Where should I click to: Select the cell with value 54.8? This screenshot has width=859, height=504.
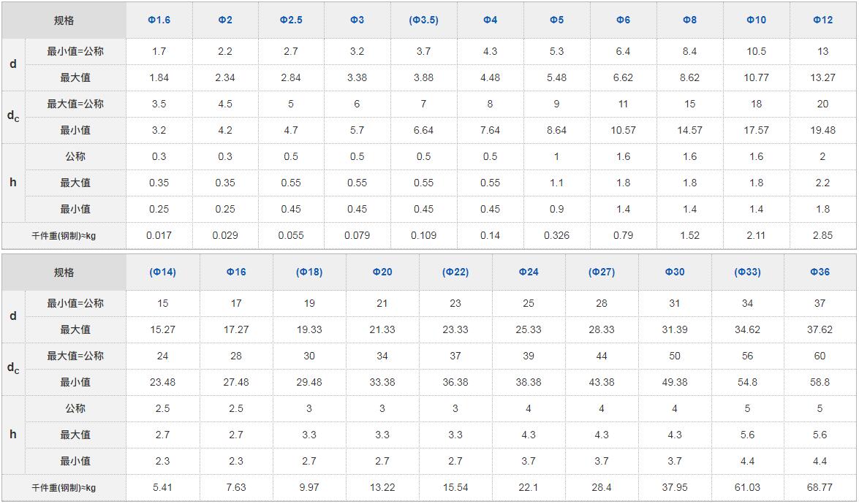747,382
